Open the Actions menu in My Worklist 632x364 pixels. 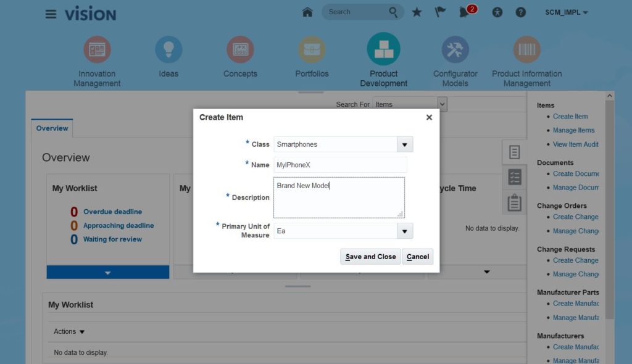coord(69,332)
